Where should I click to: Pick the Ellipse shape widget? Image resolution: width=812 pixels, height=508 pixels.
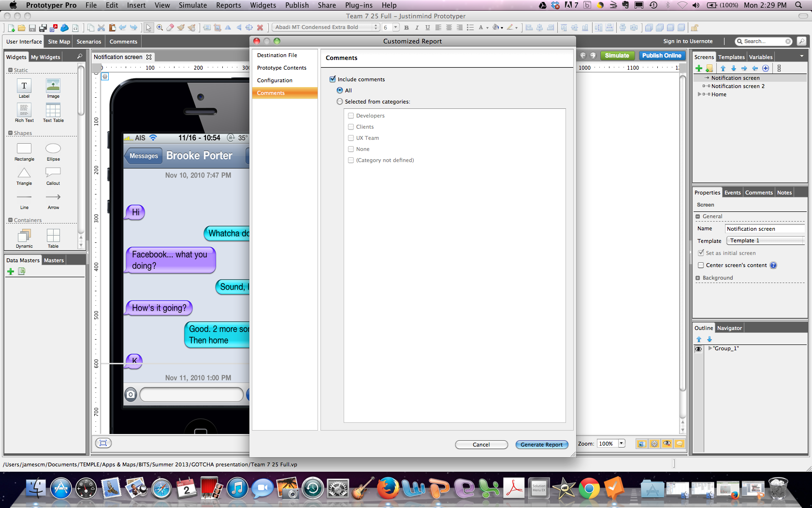coord(53,149)
